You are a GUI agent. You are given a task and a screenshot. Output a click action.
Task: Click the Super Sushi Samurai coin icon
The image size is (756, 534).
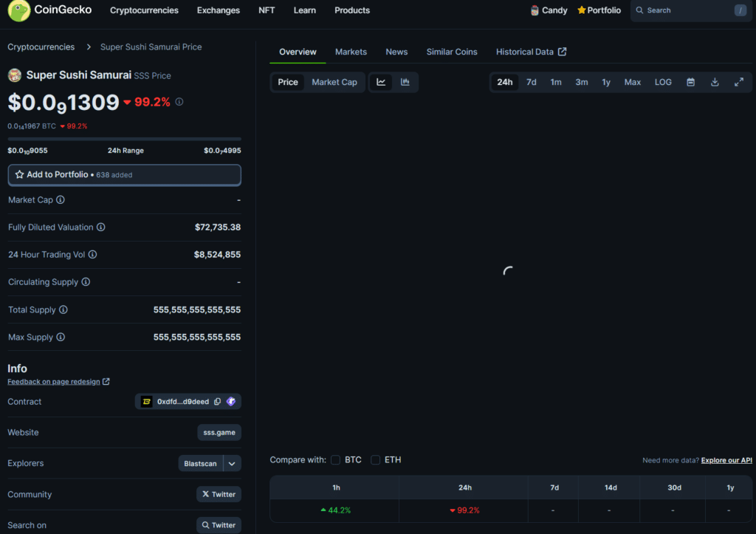click(15, 75)
